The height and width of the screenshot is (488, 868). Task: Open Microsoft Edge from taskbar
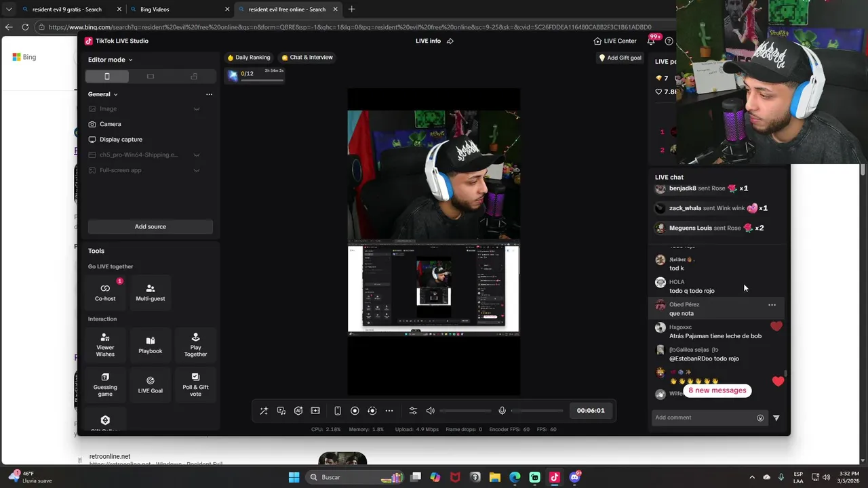[x=515, y=477]
